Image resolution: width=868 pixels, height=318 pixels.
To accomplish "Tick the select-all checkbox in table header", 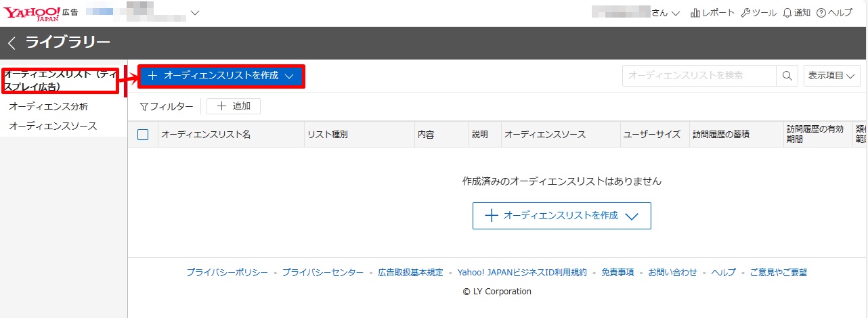I will (143, 135).
